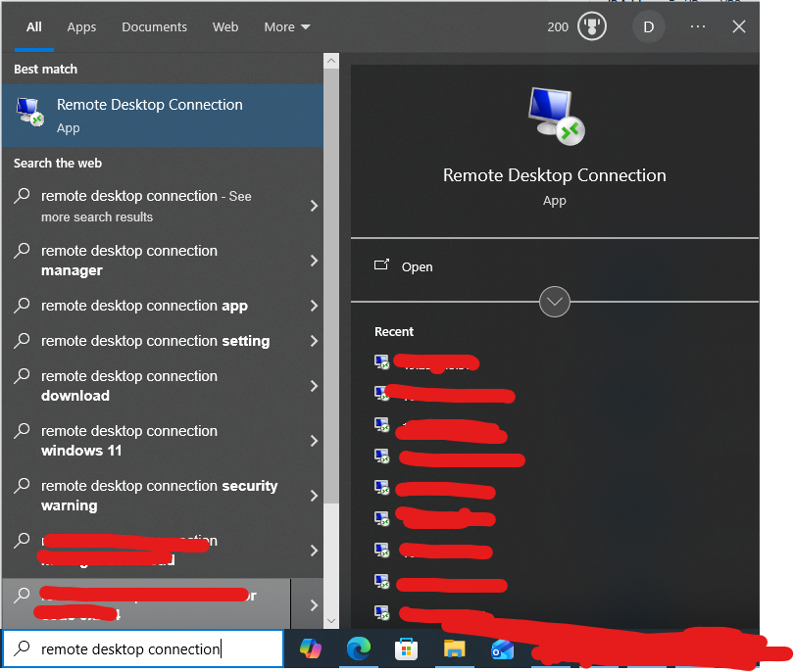Open the three-dot options menu
794x672 pixels.
coord(697,26)
